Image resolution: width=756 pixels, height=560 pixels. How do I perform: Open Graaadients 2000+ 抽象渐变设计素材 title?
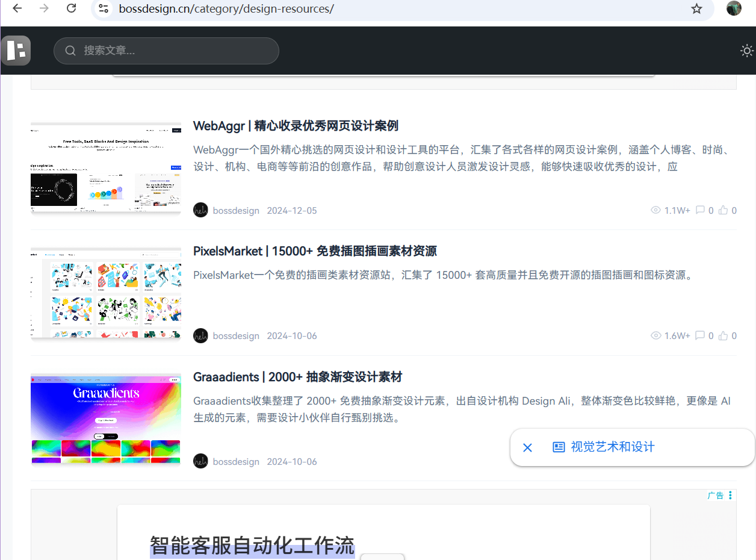point(297,377)
